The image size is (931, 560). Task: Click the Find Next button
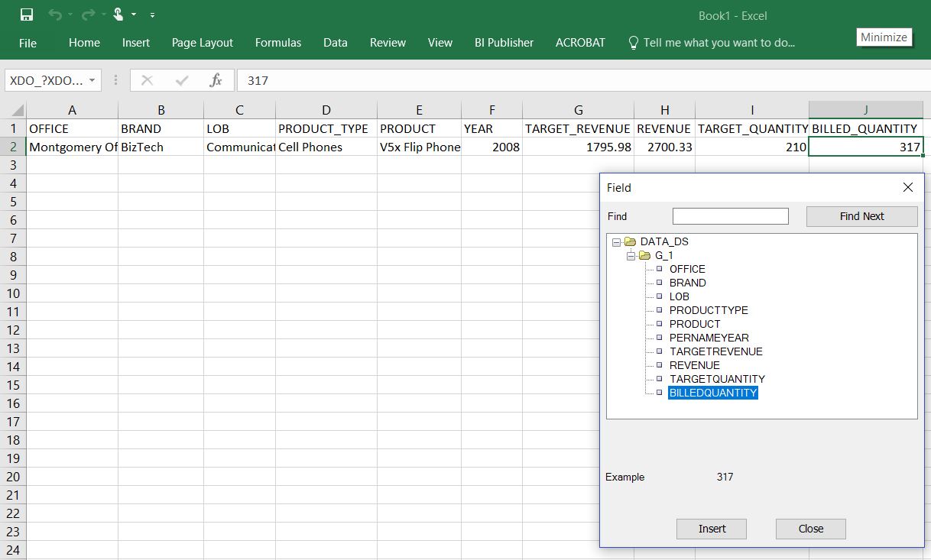pyautogui.click(x=861, y=216)
